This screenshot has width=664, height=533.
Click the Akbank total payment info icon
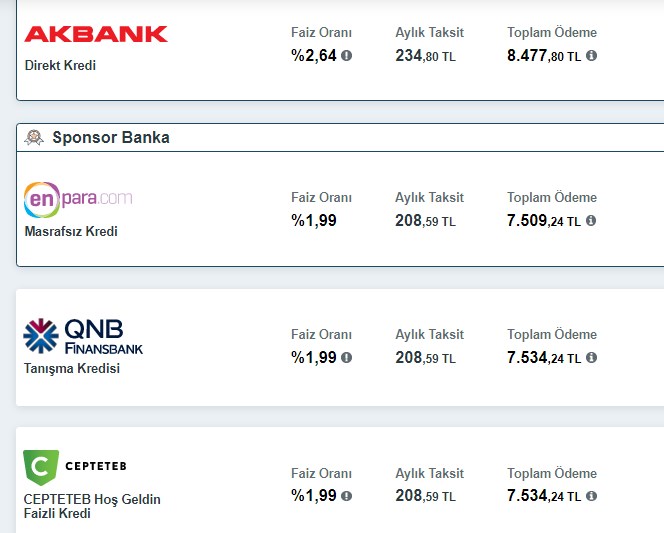pos(592,55)
